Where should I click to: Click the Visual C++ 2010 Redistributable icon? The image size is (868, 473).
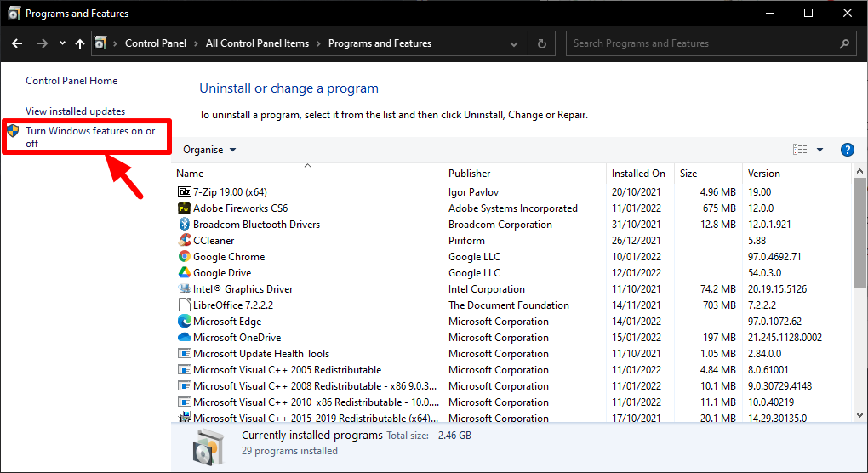tap(185, 402)
